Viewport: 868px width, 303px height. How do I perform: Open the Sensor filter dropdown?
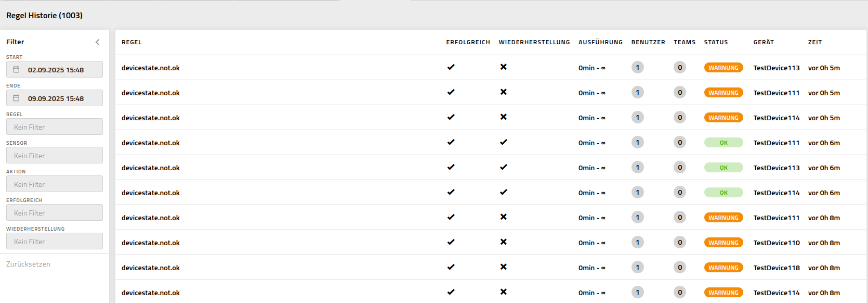coord(55,156)
